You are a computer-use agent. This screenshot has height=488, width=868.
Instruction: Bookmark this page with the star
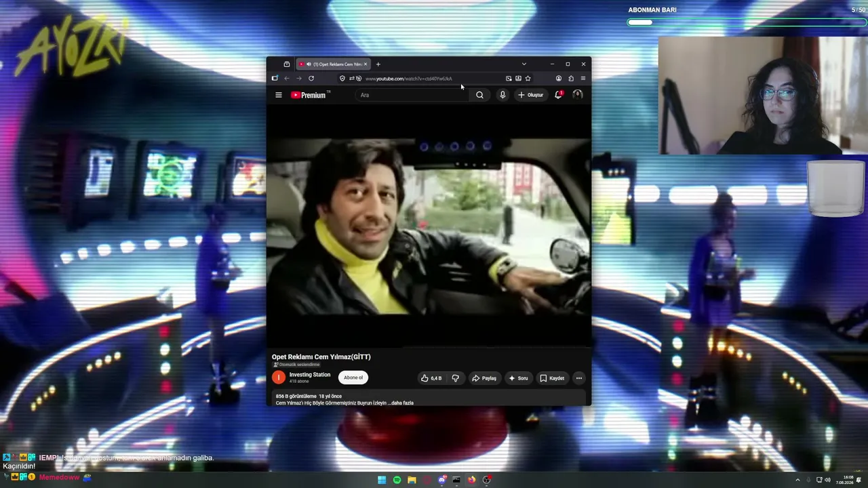528,79
